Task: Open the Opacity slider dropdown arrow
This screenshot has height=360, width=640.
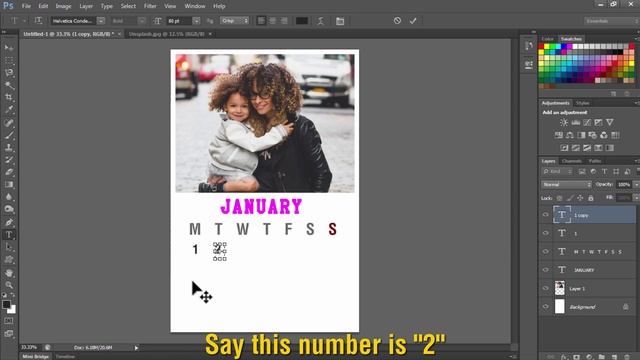Action: pos(636,184)
